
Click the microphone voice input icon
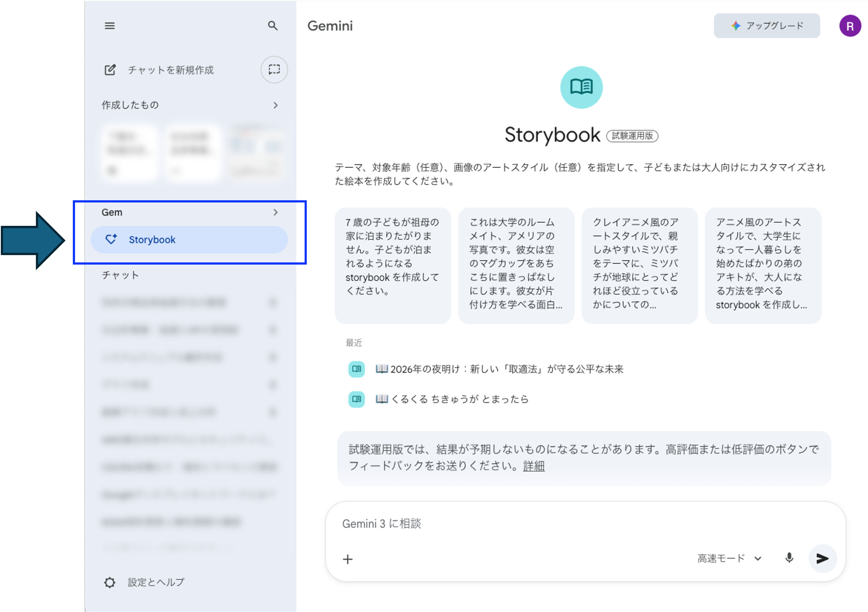789,558
